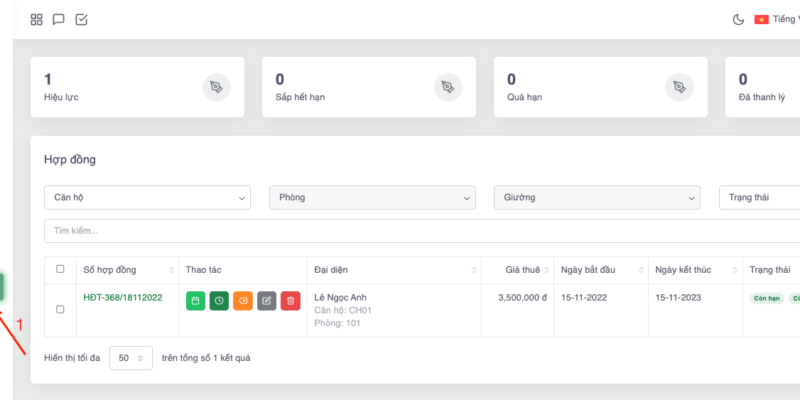Screen dimensions: 800x400
Task: Open contract link HĐT-368/18112022
Action: click(x=123, y=297)
